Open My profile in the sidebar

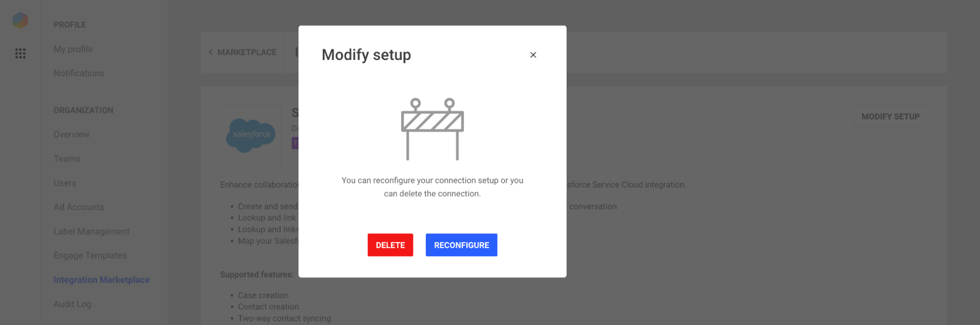point(73,49)
